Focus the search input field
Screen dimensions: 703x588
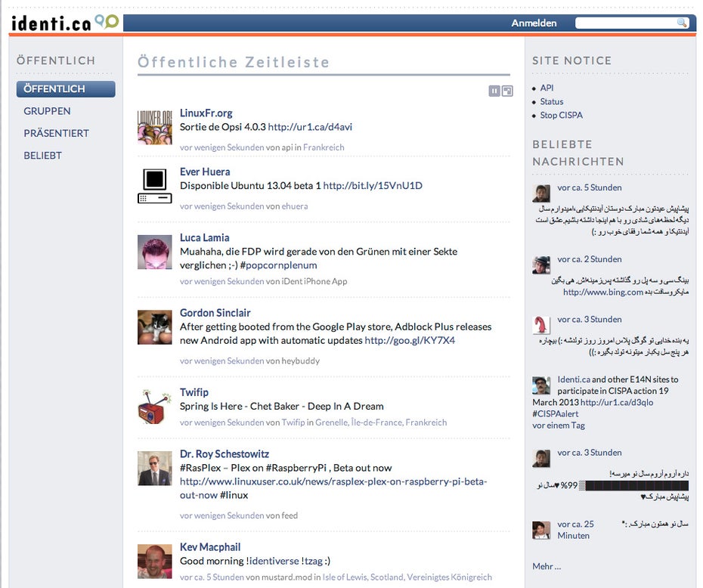[x=626, y=23]
